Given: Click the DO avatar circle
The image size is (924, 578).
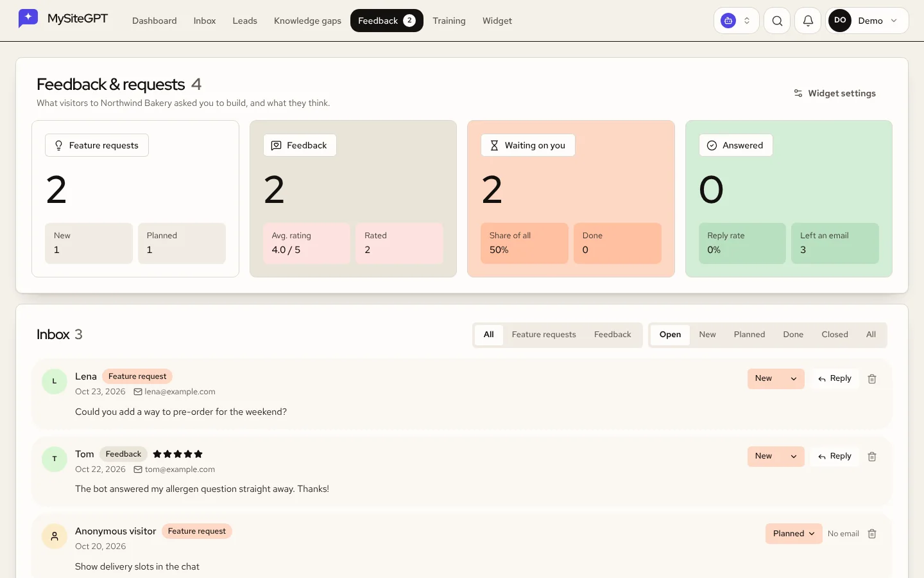Looking at the screenshot, I should (840, 21).
